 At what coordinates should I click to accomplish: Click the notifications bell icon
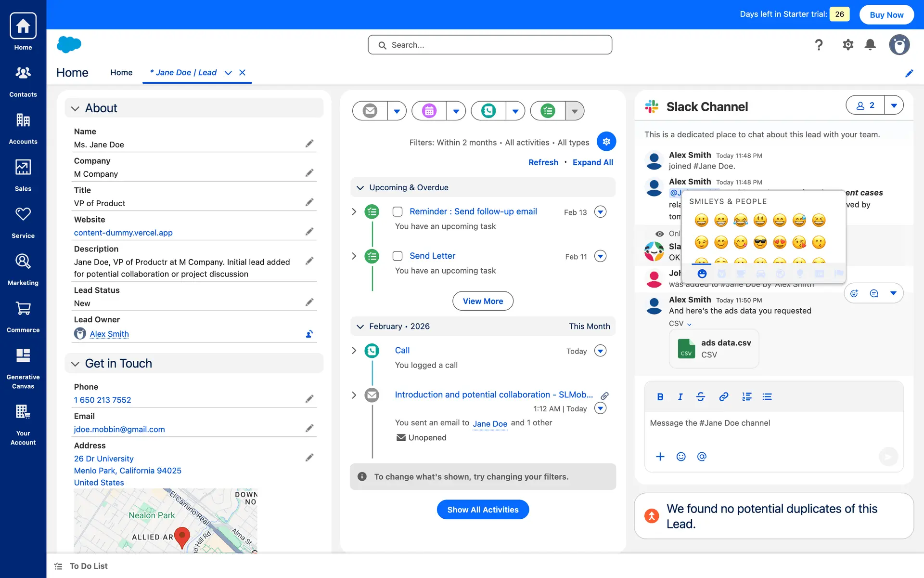(870, 45)
